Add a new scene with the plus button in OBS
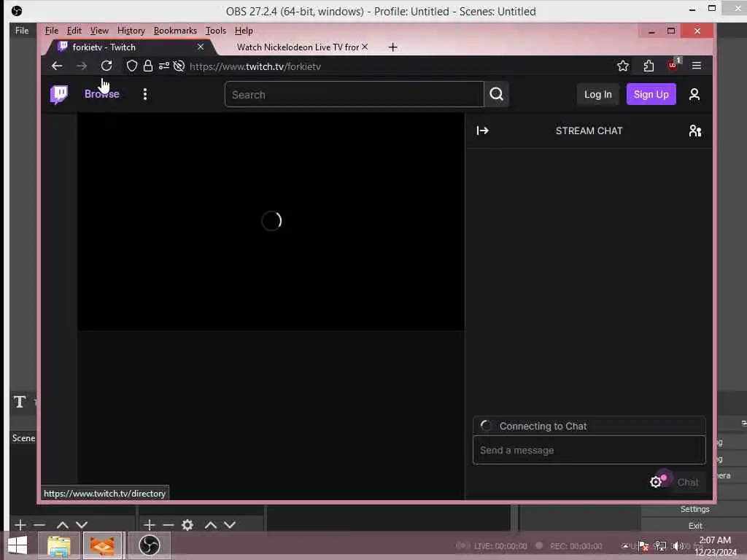The image size is (747, 560). [x=20, y=525]
